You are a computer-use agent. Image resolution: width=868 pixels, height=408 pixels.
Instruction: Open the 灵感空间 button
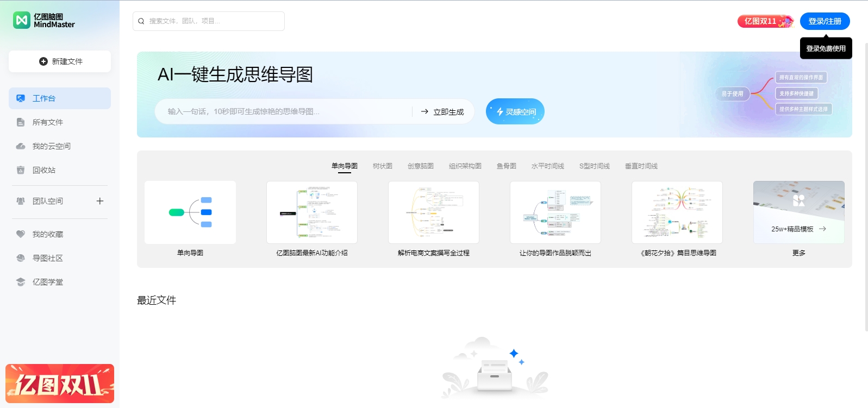tap(515, 111)
